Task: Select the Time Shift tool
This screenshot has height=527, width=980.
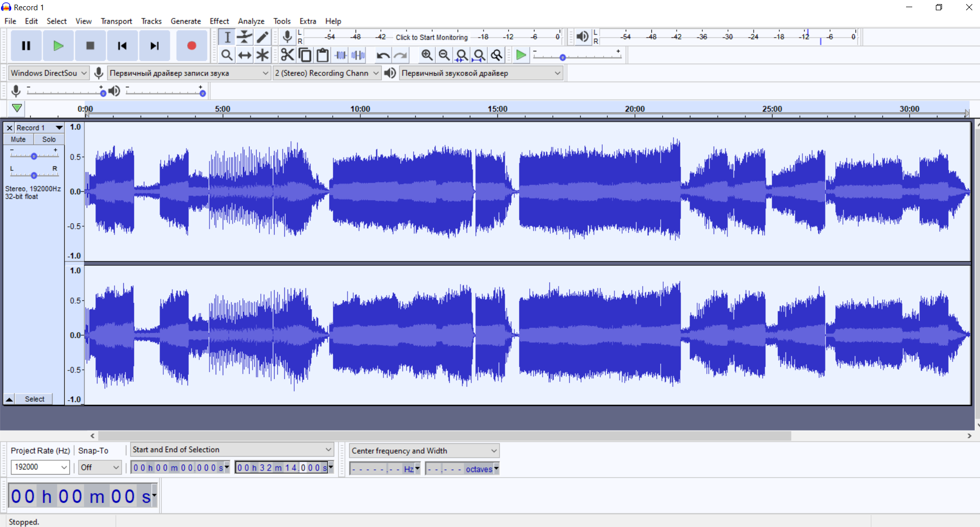Action: pos(245,55)
